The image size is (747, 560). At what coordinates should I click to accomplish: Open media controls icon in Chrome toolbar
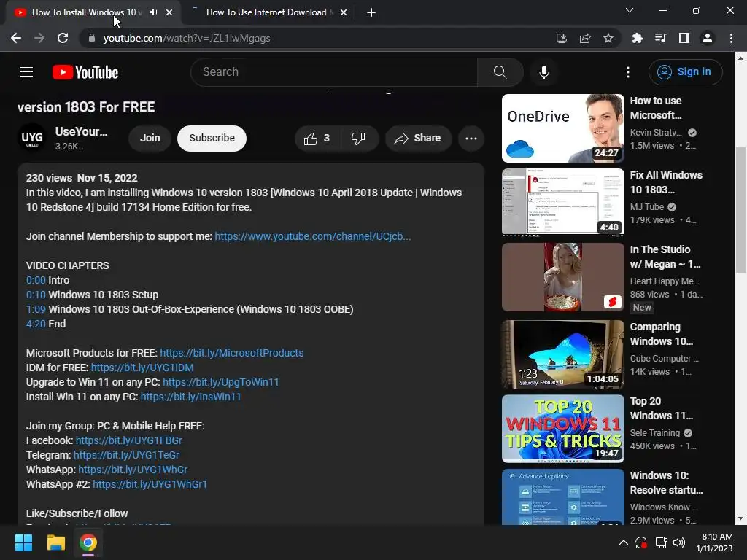pyautogui.click(x=660, y=38)
